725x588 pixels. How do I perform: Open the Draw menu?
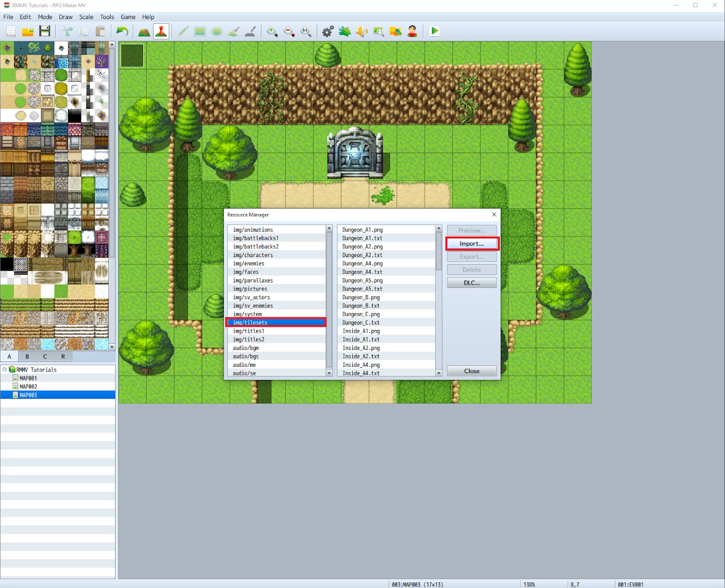pyautogui.click(x=66, y=17)
